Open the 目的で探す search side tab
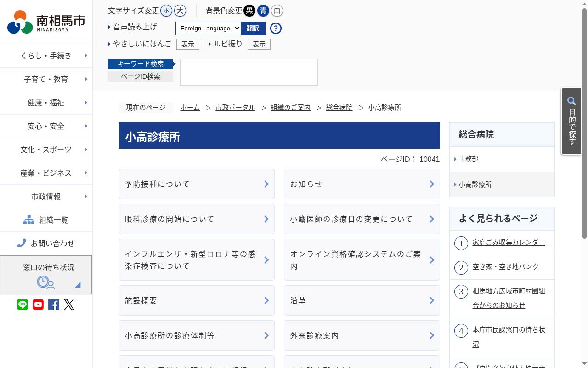Viewport: 588px width, 368px height. 571,121
